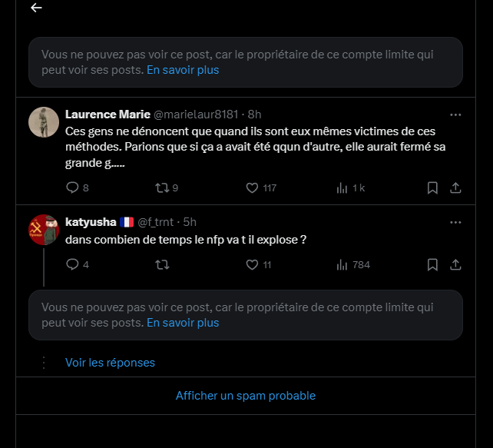Repost katyusha's post
Viewport: 493px width, 448px height.
click(x=162, y=264)
